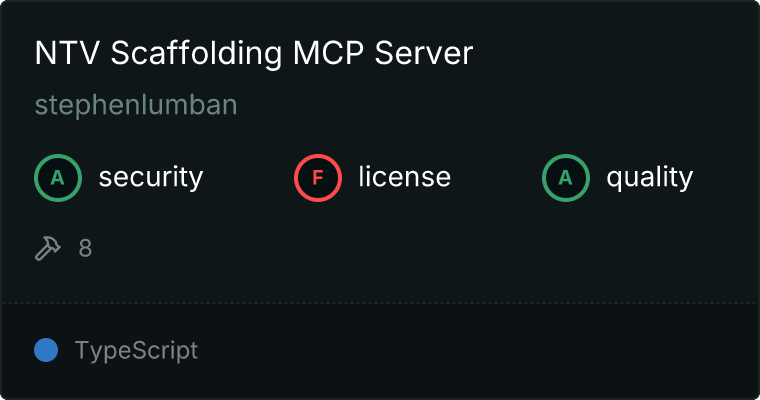
Task: Click the blue TypeScript language dot
Action: tap(46, 350)
